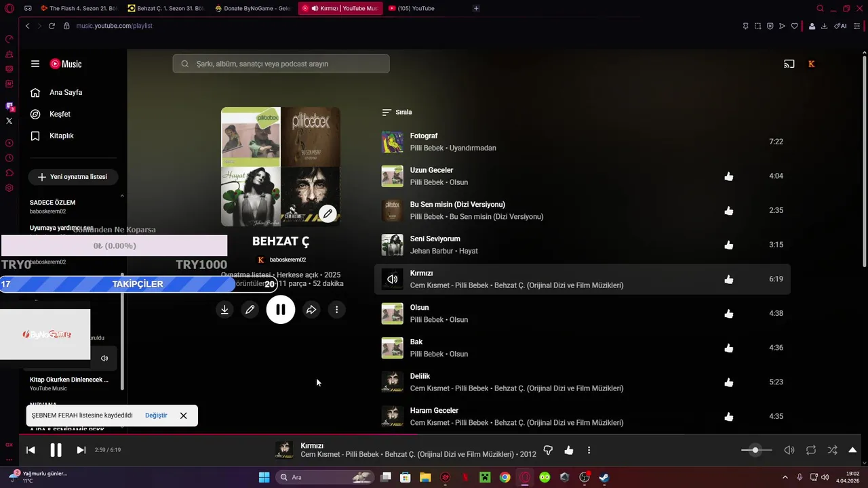The width and height of the screenshot is (868, 488).
Task: Expand the now playing player page
Action: (x=853, y=450)
